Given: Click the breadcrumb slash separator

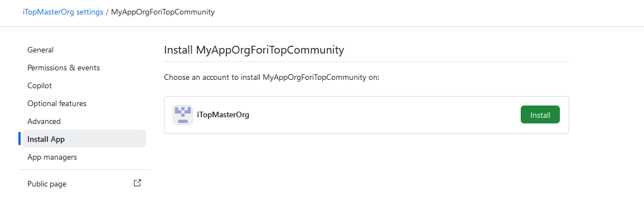Looking at the screenshot, I should pos(107,12).
